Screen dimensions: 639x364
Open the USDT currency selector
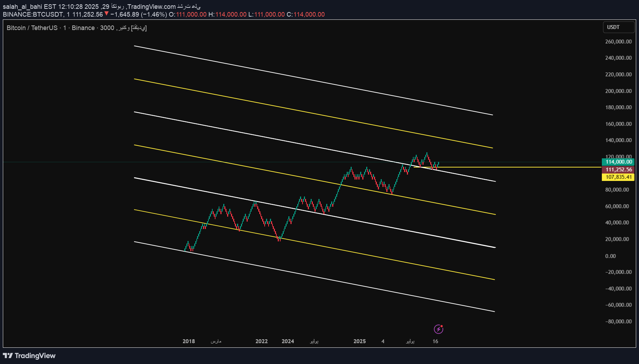[618, 27]
